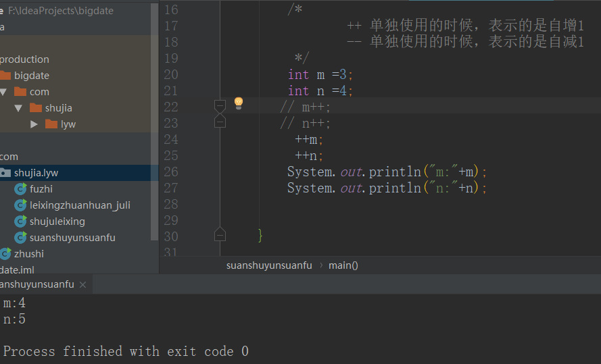Open the suanshuyunsuanfu class in tree

pyautogui.click(x=72, y=238)
